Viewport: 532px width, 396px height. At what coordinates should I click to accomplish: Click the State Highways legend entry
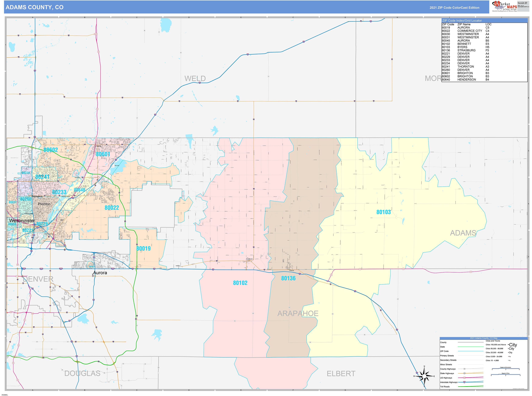point(447,373)
